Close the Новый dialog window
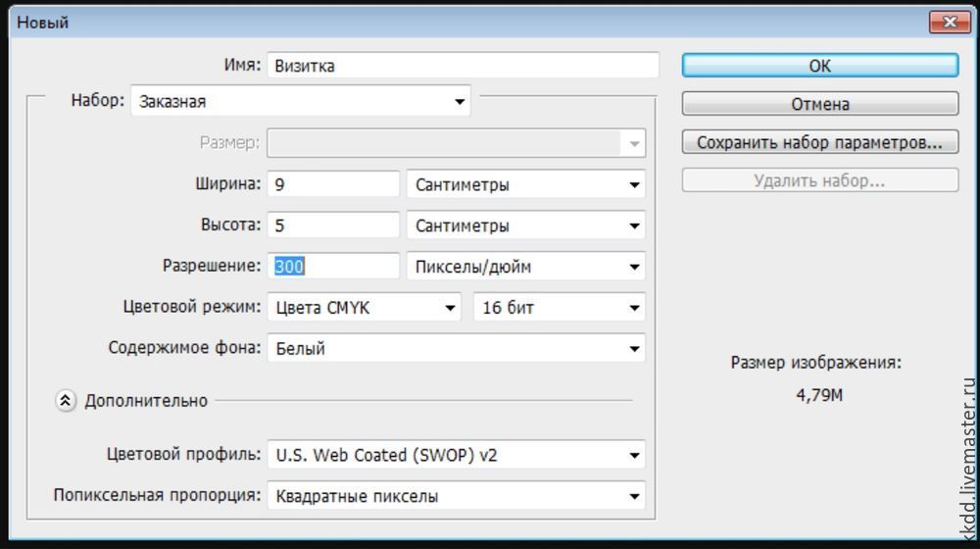Screen dimensions: 980x549 pyautogui.click(x=948, y=22)
